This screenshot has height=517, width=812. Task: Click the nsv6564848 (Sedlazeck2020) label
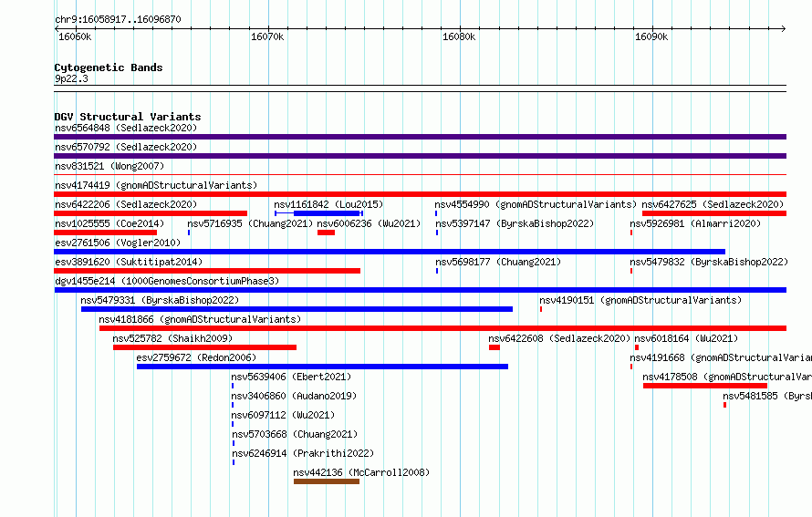coord(126,128)
